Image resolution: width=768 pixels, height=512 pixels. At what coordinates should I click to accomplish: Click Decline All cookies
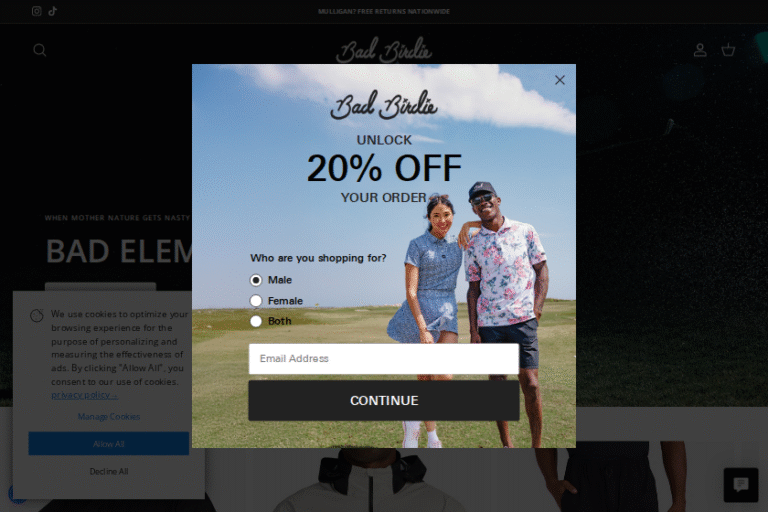click(109, 471)
